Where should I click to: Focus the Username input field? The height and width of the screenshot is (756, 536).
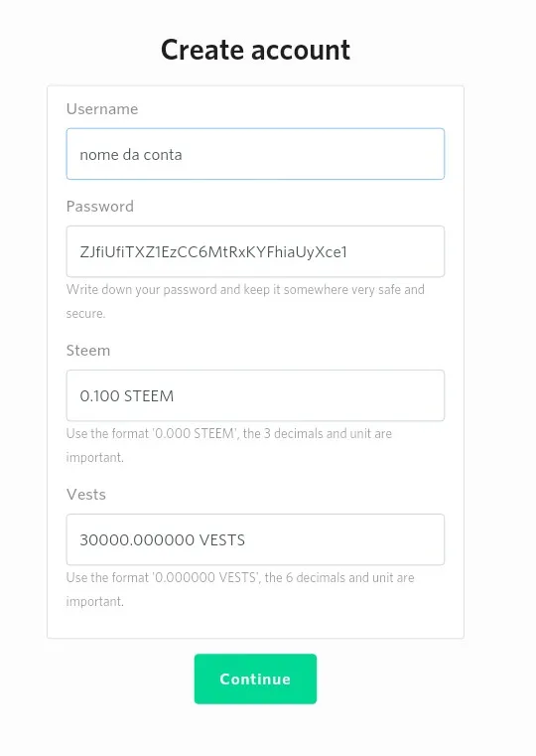tap(255, 154)
